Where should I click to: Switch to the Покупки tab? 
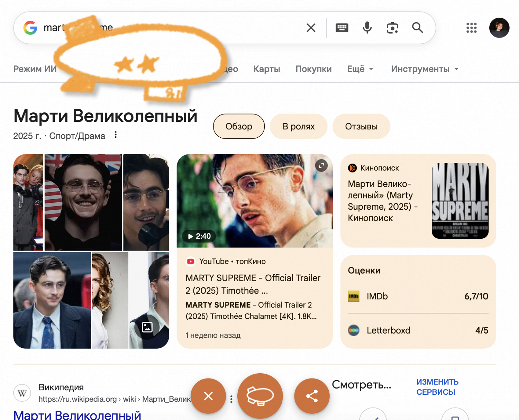(313, 69)
